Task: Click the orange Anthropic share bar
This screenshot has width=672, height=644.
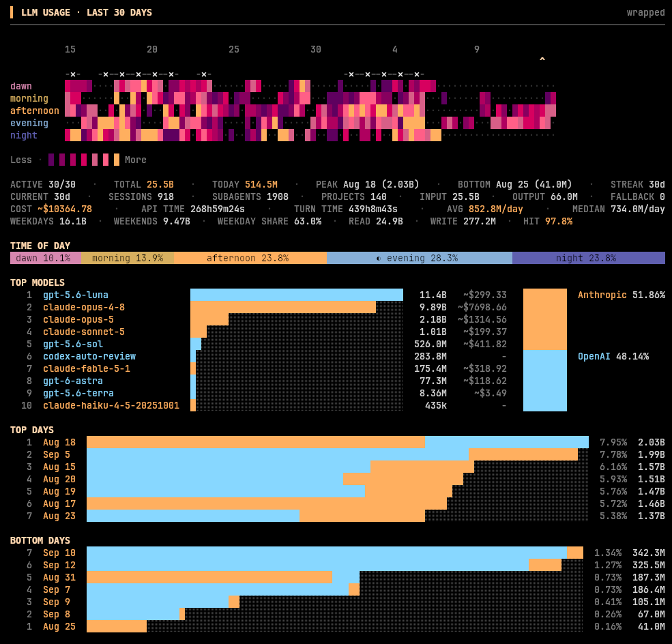Action: tap(544, 319)
